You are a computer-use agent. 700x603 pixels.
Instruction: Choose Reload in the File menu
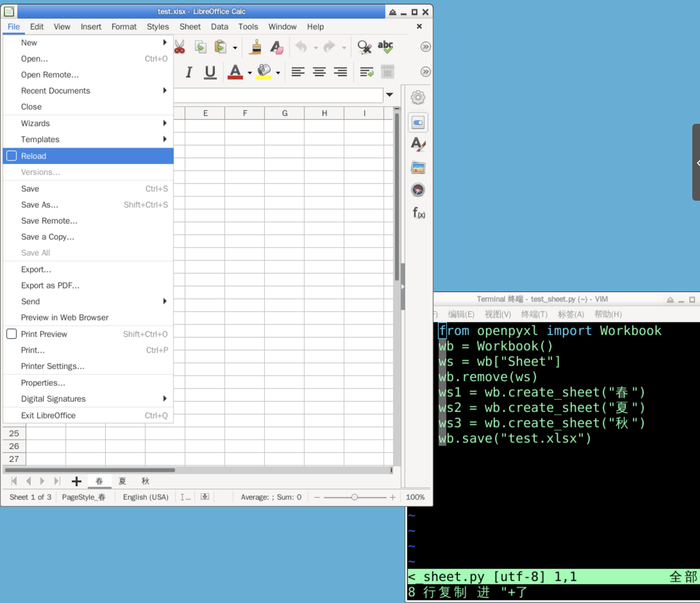pos(88,156)
